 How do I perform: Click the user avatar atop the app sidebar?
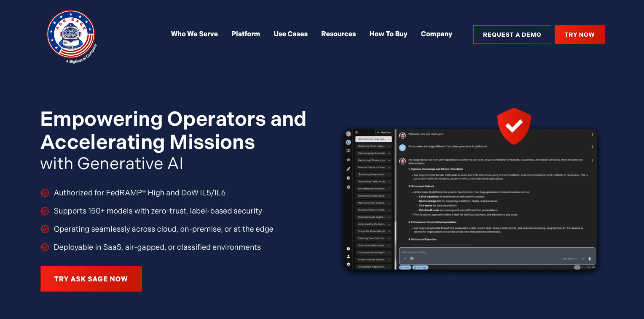click(x=349, y=134)
